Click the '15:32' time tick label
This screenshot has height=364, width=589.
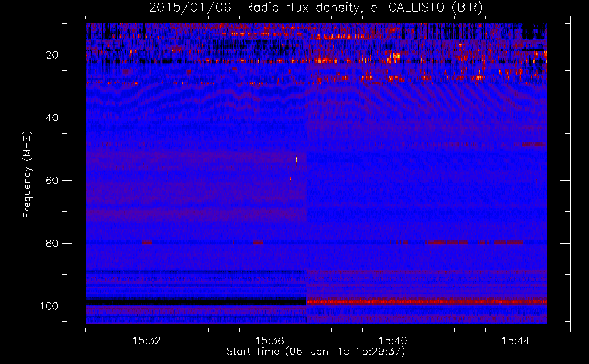[147, 341]
